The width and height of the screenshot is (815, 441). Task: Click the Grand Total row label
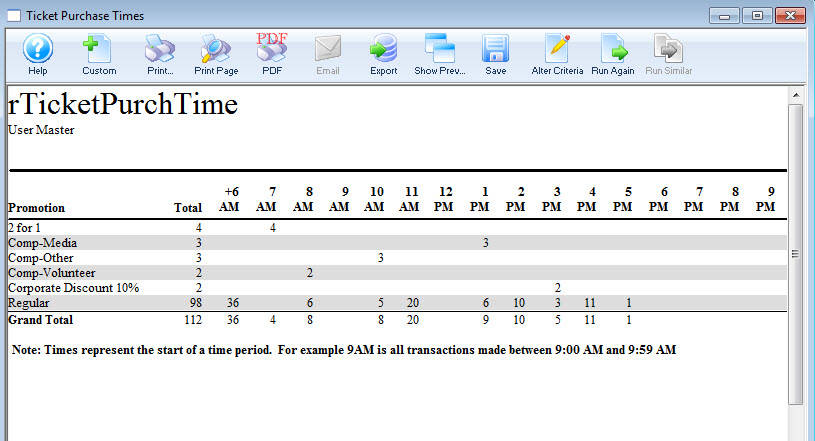click(x=40, y=320)
